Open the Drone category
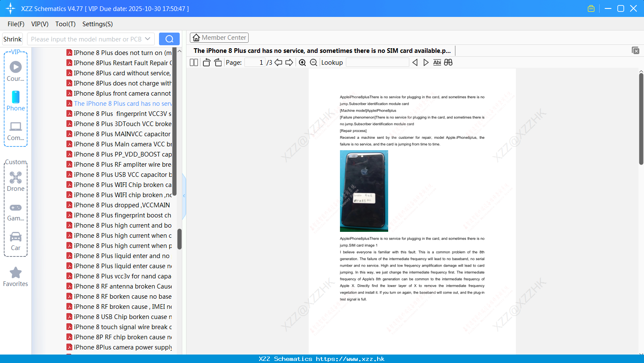 16,181
